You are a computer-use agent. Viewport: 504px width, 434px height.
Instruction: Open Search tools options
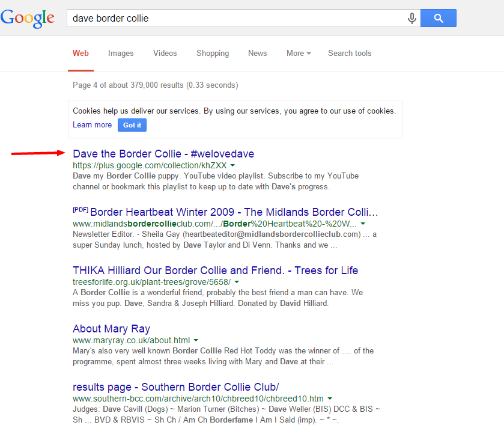(350, 53)
